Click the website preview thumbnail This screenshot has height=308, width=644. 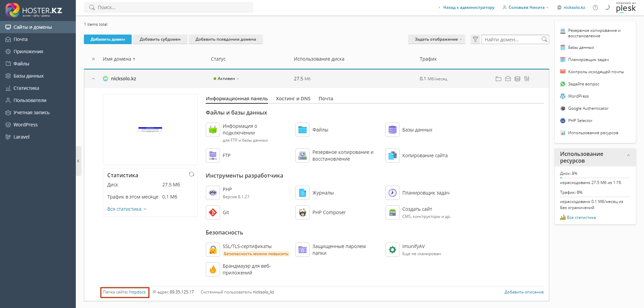(150, 129)
